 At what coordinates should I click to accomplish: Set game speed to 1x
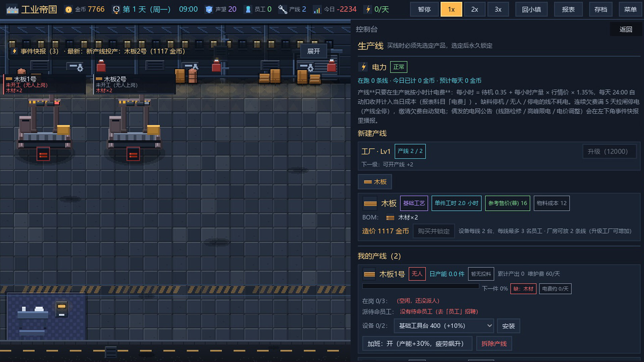(x=451, y=9)
